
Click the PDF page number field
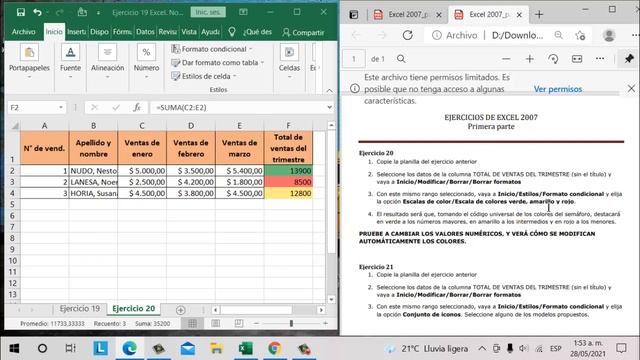tap(353, 59)
